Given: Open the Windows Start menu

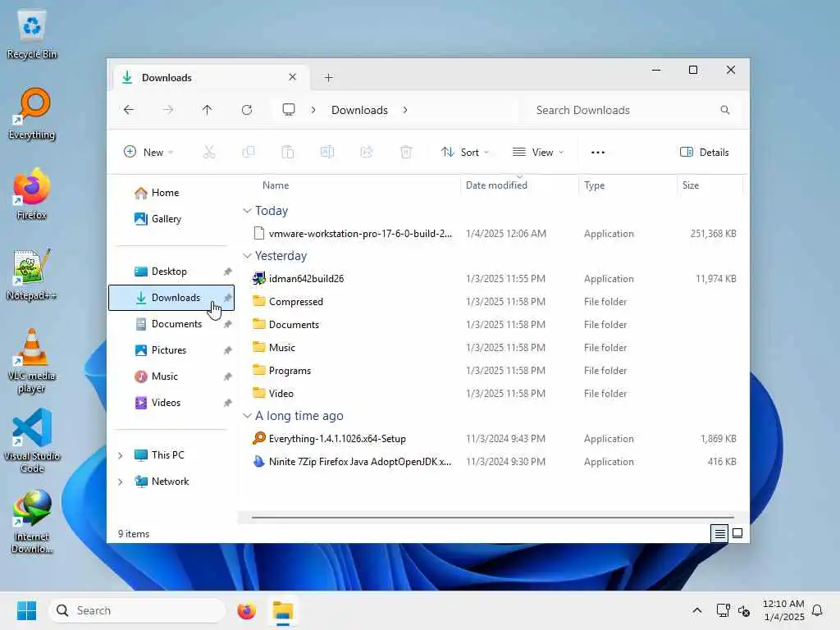Looking at the screenshot, I should tap(26, 610).
